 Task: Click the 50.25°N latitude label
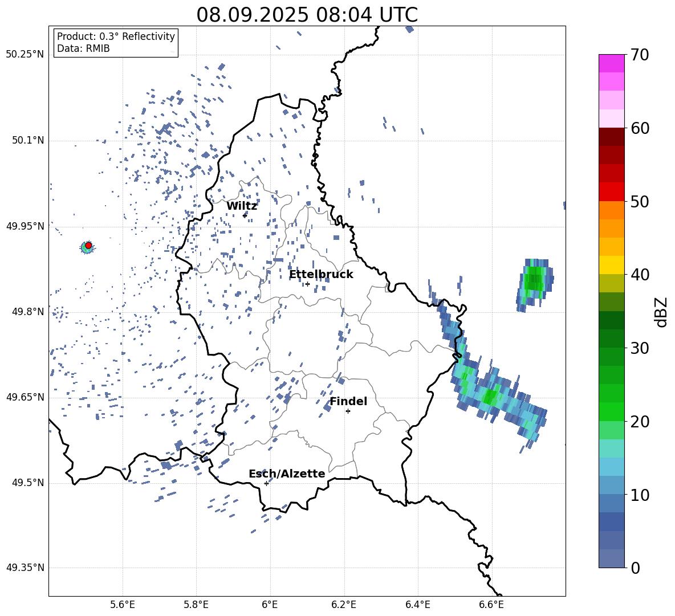[x=25, y=54]
